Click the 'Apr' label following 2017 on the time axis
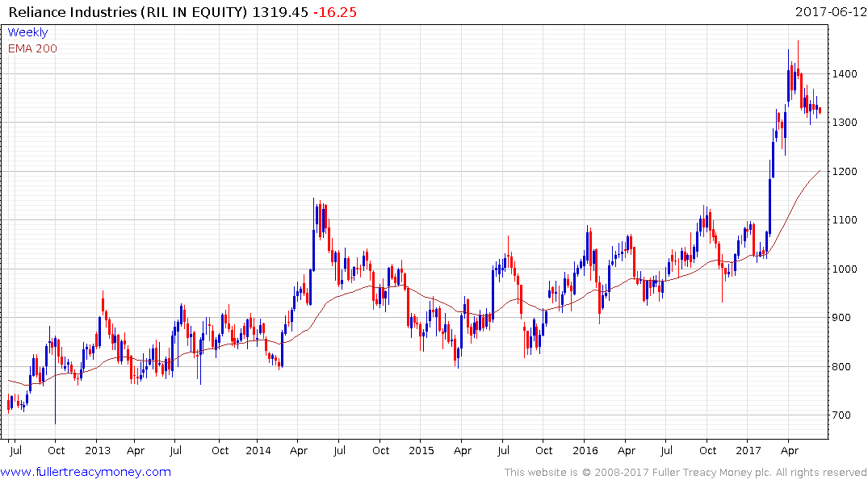The image size is (868, 484). [x=790, y=451]
